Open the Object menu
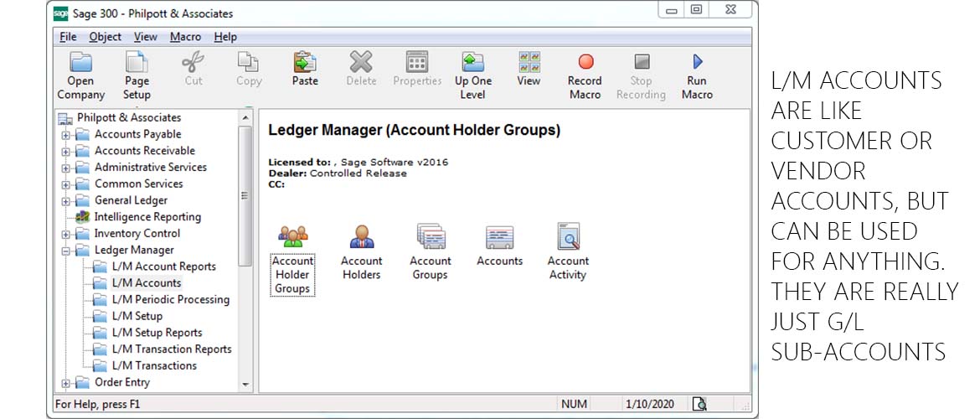Screen dimensions: 980x419 105,37
